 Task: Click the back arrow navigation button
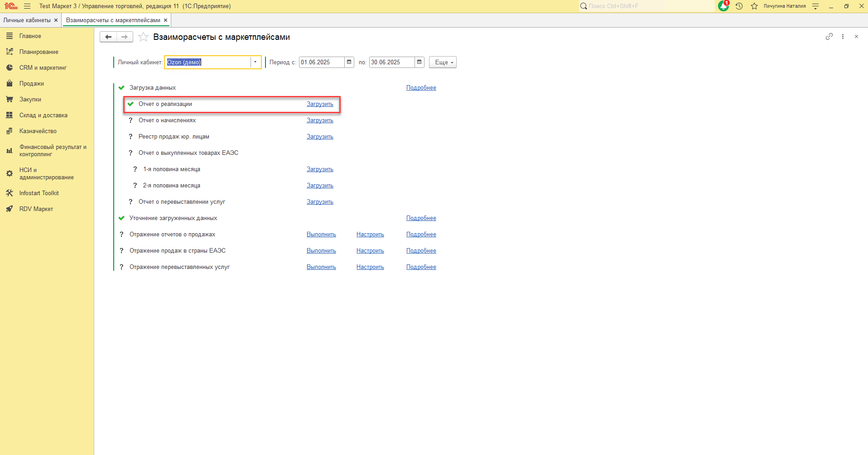click(108, 37)
